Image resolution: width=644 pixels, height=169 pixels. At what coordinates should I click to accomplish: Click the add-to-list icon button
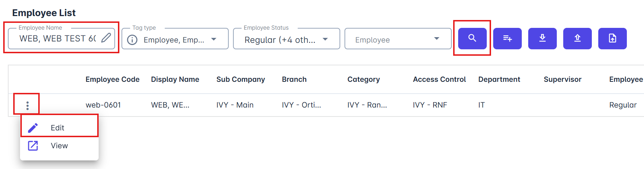(x=507, y=38)
